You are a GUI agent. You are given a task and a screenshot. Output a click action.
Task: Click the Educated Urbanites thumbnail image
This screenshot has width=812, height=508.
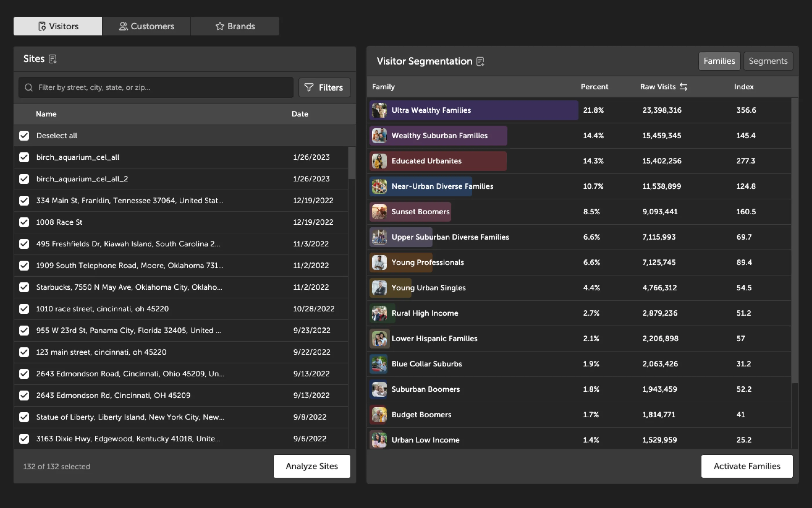point(379,161)
